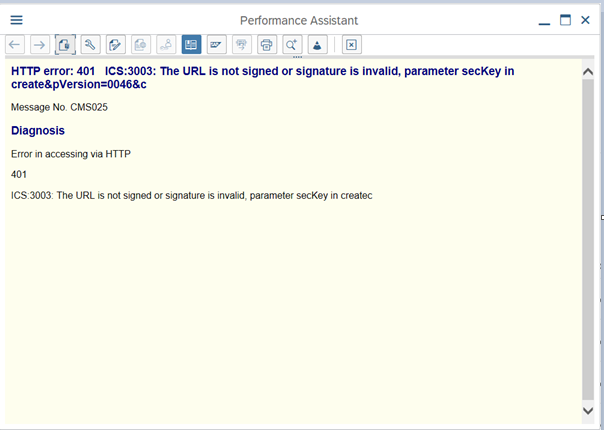Click the boxed X cancel toolbar icon
The width and height of the screenshot is (604, 430).
[x=352, y=45]
